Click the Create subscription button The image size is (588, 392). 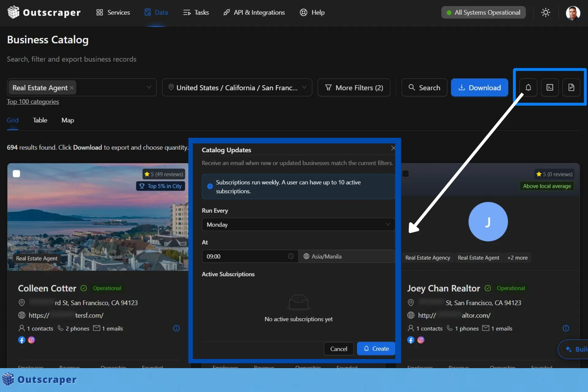(376, 349)
